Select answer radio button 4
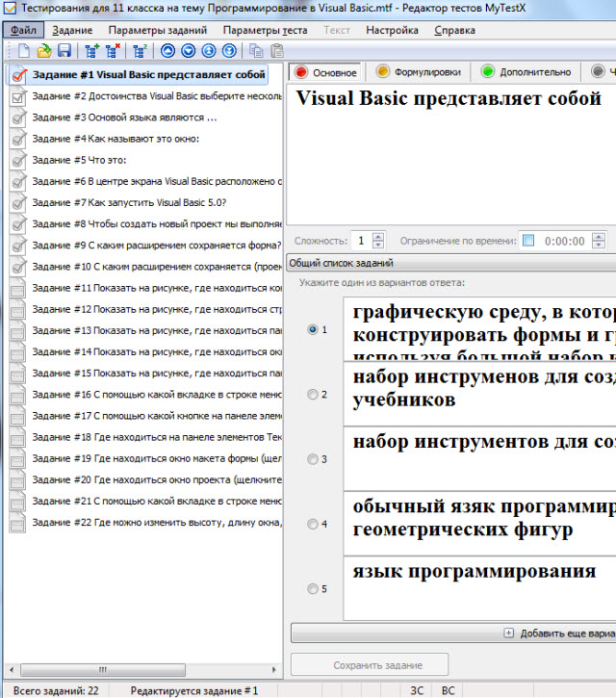 [313, 524]
